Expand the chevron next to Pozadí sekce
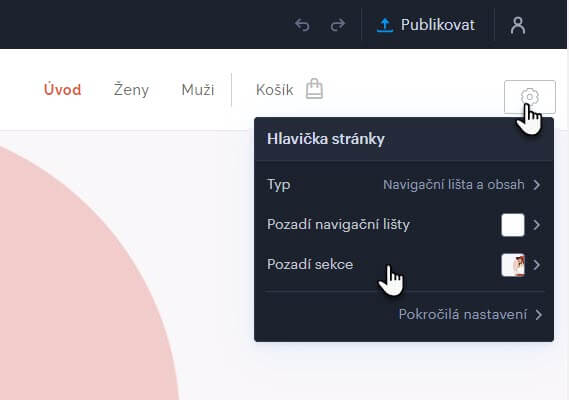This screenshot has width=569, height=400. pos(537,265)
